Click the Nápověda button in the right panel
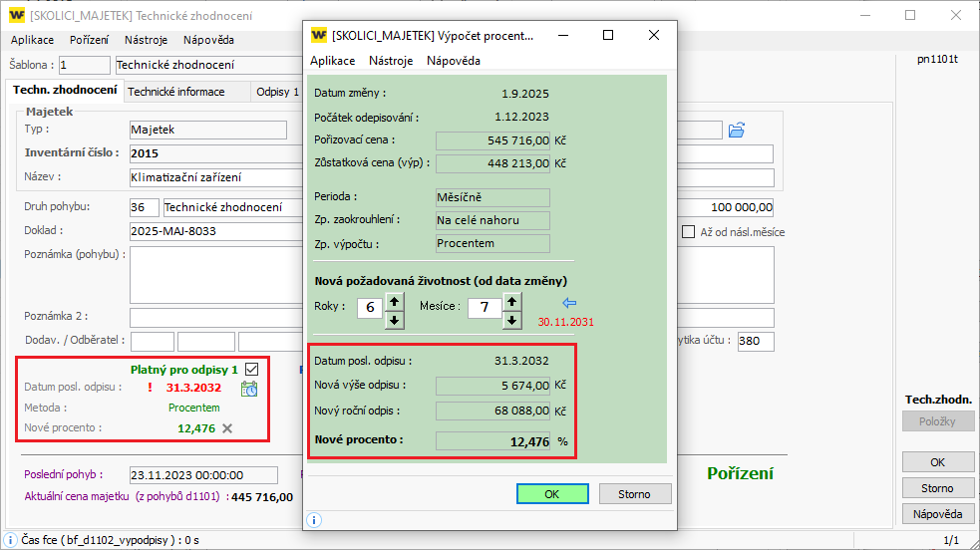The height and width of the screenshot is (550, 980). coord(937,514)
